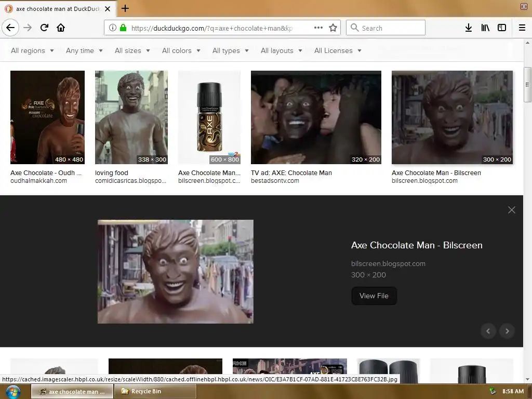Close the image detail panel

pos(512,210)
